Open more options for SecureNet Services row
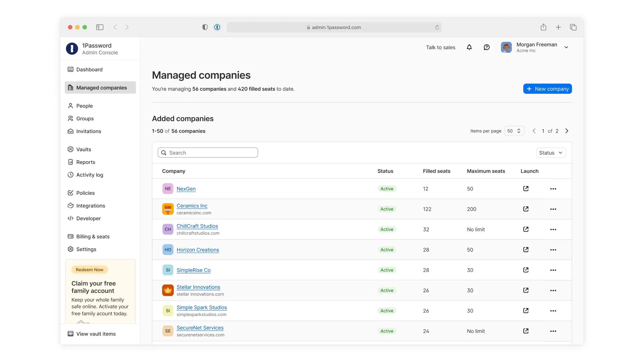The image size is (644, 362). (x=553, y=331)
